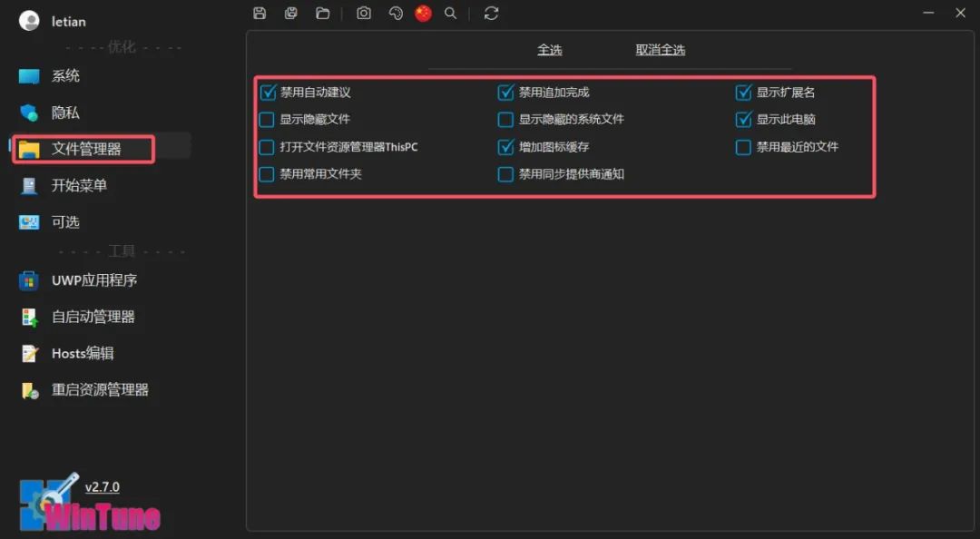Open the 系统 section in the sidebar
980x539 pixels.
click(65, 76)
